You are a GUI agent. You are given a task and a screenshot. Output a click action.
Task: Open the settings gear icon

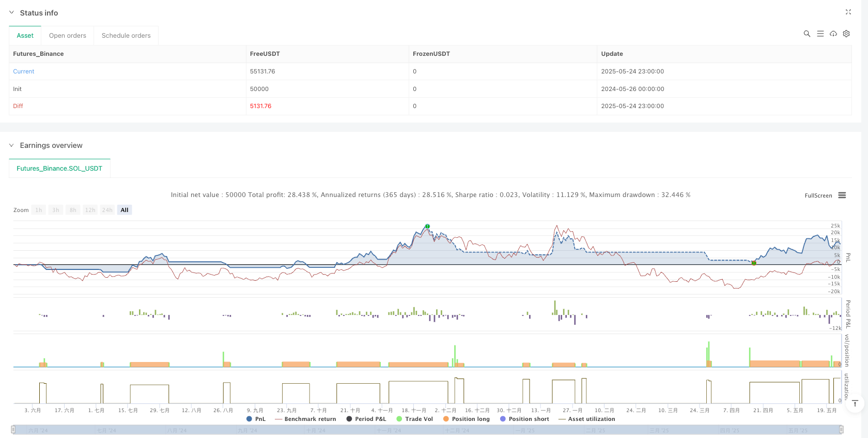[x=846, y=34]
